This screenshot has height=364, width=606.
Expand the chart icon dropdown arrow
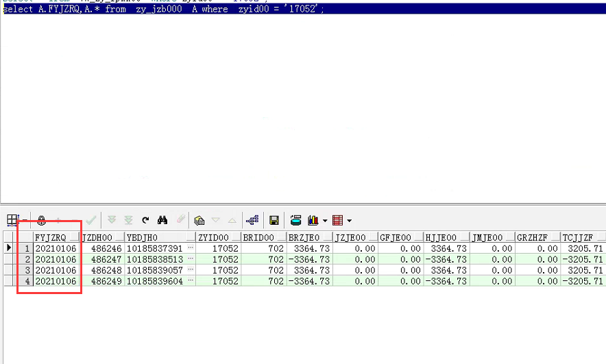click(x=325, y=221)
